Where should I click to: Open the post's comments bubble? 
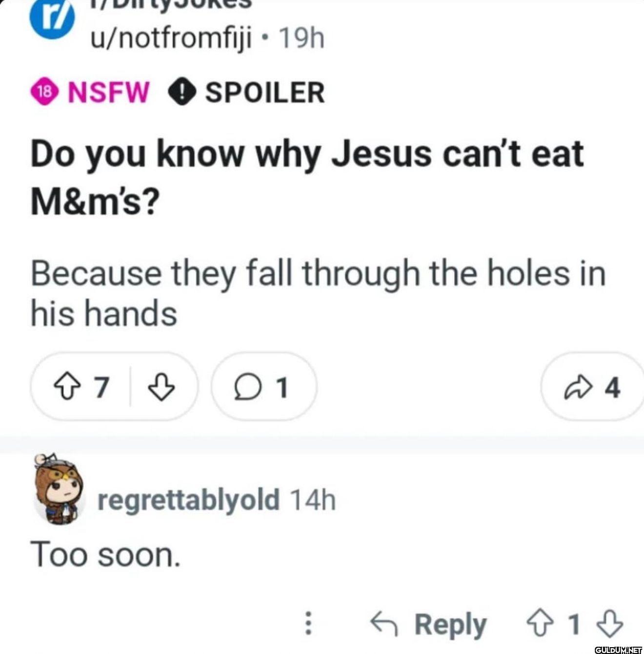pos(263,388)
